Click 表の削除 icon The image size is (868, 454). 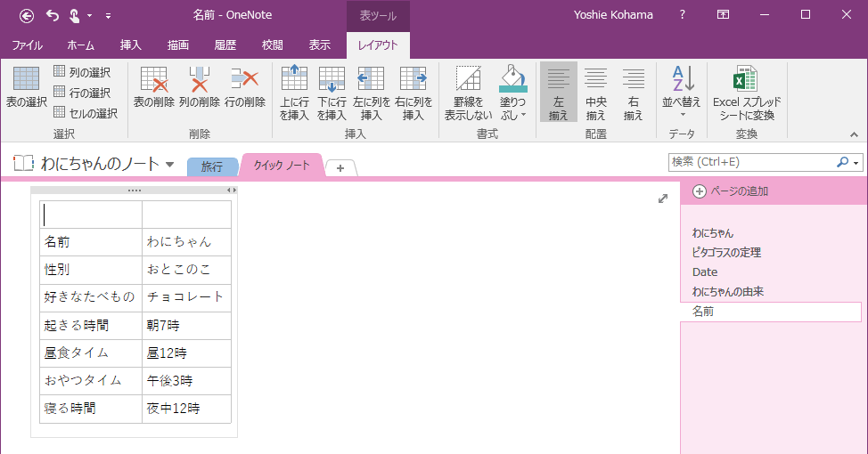[154, 87]
